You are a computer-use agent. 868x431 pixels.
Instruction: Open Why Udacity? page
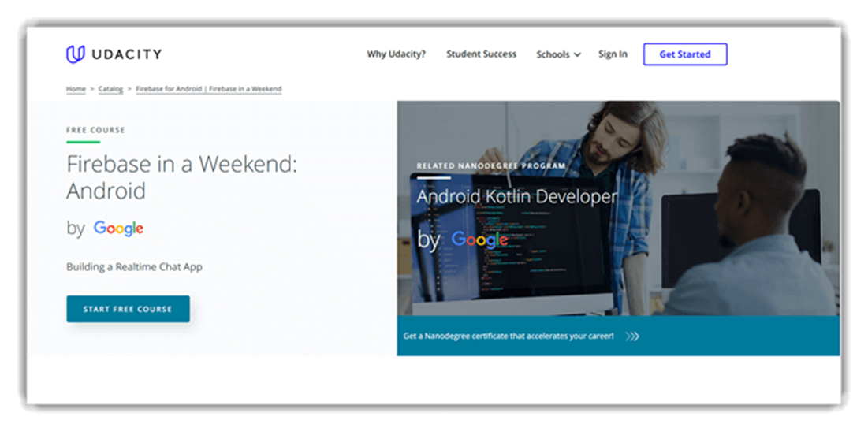point(397,54)
